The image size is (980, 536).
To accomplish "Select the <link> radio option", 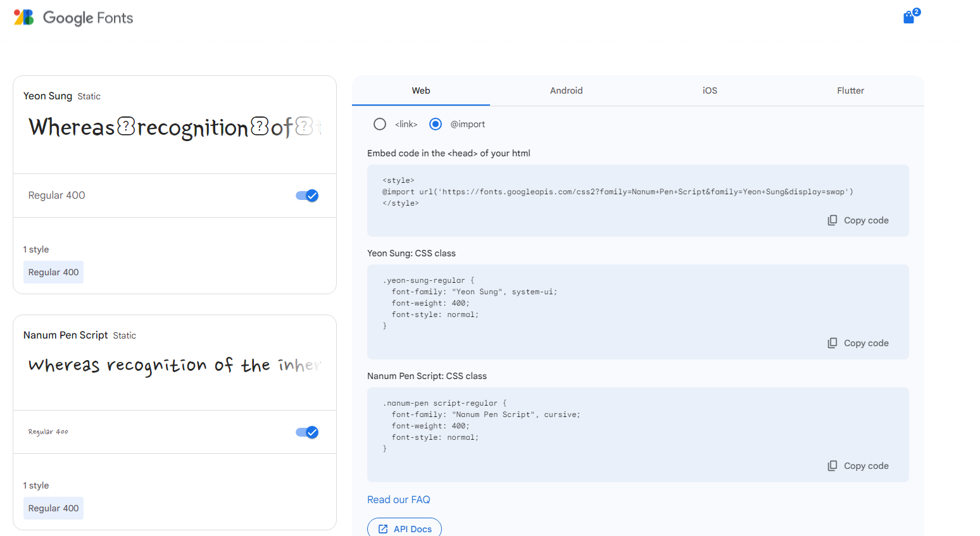I will [380, 124].
